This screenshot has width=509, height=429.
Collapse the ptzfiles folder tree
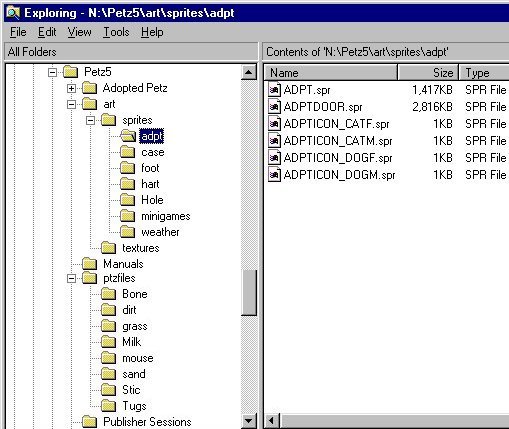coord(71,278)
